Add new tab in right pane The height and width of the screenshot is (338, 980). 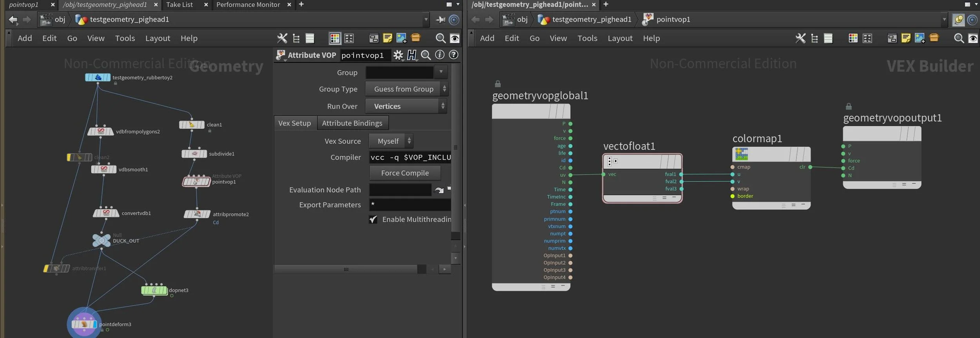pyautogui.click(x=606, y=4)
